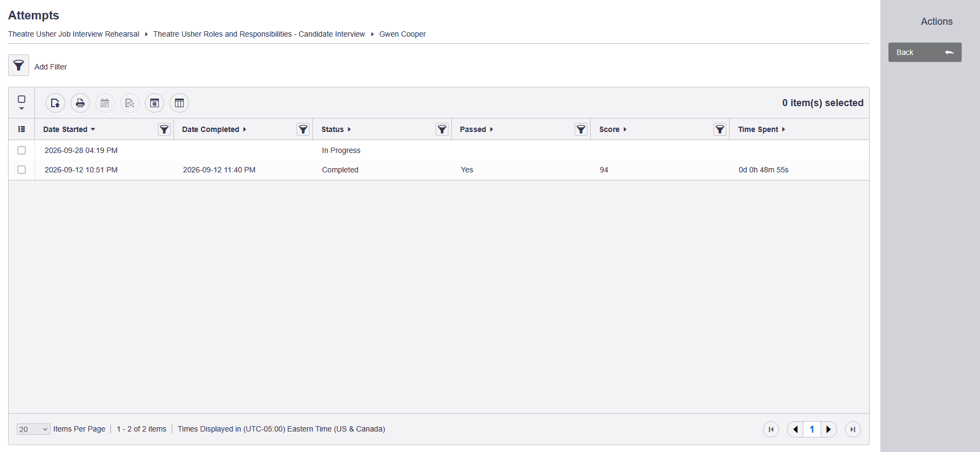
Task: Click the score value 94
Action: pos(604,170)
